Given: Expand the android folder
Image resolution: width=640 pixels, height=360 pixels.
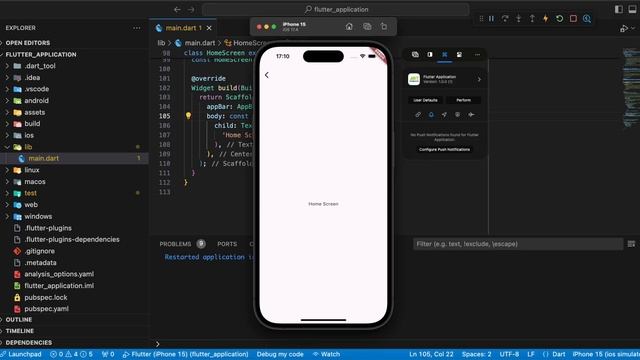Looking at the screenshot, I should [7, 100].
